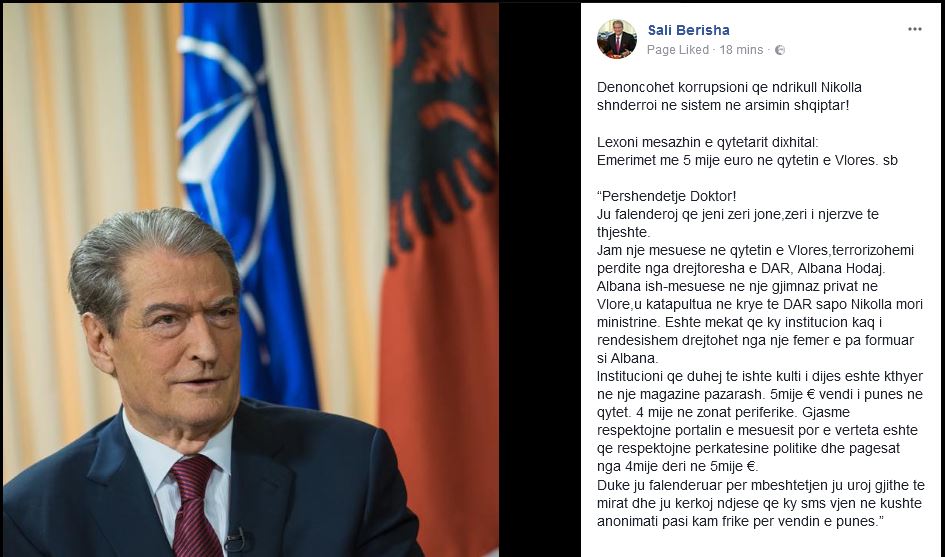Open the three-dot post options menu
This screenshot has height=557, width=945.
(x=914, y=30)
